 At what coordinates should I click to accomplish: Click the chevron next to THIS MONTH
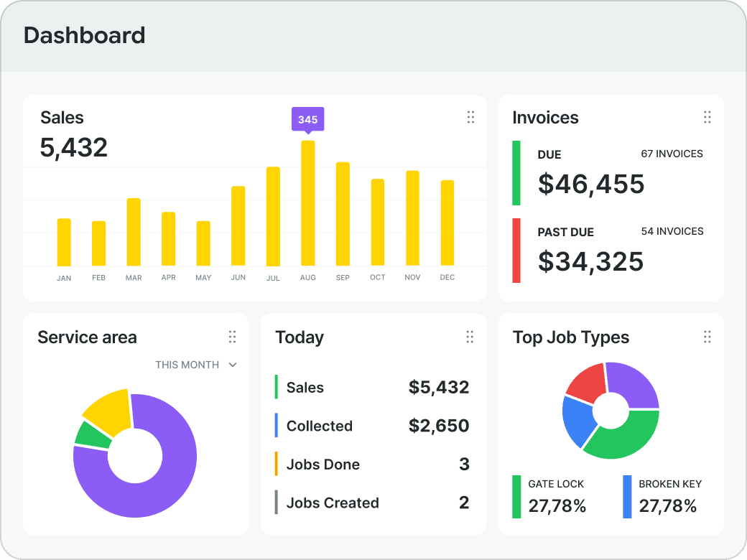(233, 365)
